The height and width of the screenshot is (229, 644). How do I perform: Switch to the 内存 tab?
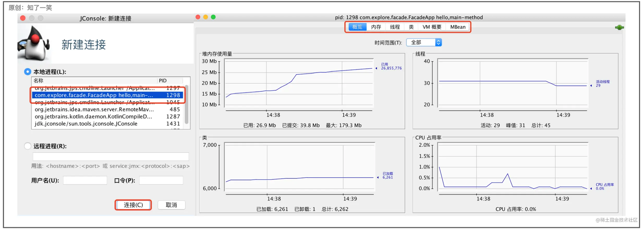[x=376, y=27]
